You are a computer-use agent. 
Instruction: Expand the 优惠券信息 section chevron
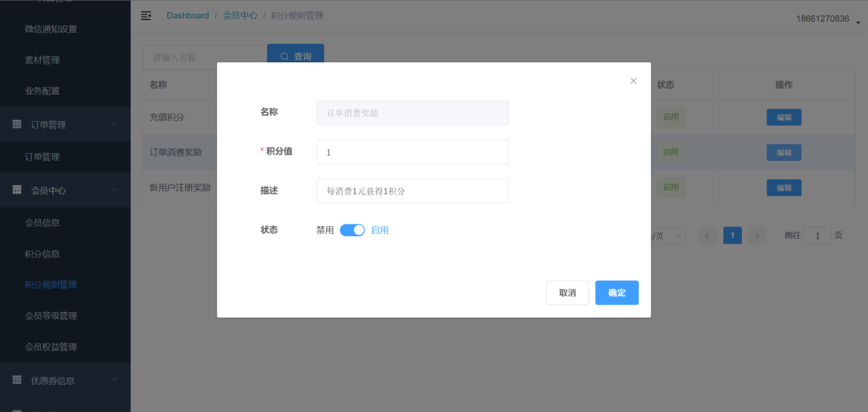[114, 380]
